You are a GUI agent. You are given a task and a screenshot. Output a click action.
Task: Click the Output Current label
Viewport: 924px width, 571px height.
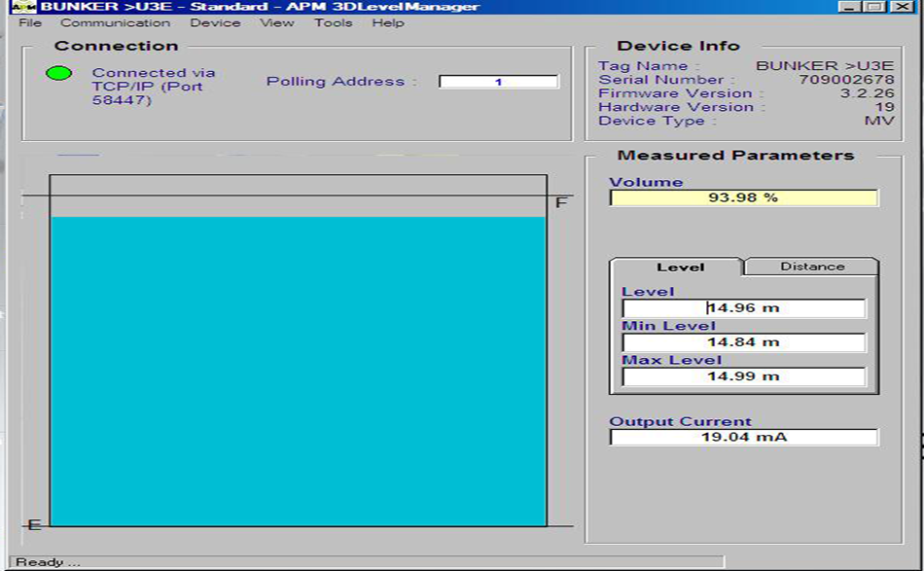[x=681, y=421]
